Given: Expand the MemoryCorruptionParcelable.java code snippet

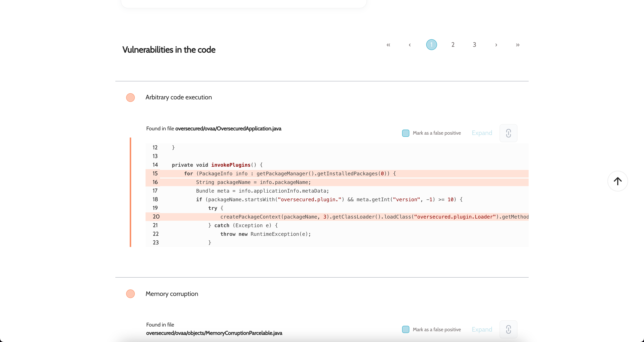Looking at the screenshot, I should [482, 329].
